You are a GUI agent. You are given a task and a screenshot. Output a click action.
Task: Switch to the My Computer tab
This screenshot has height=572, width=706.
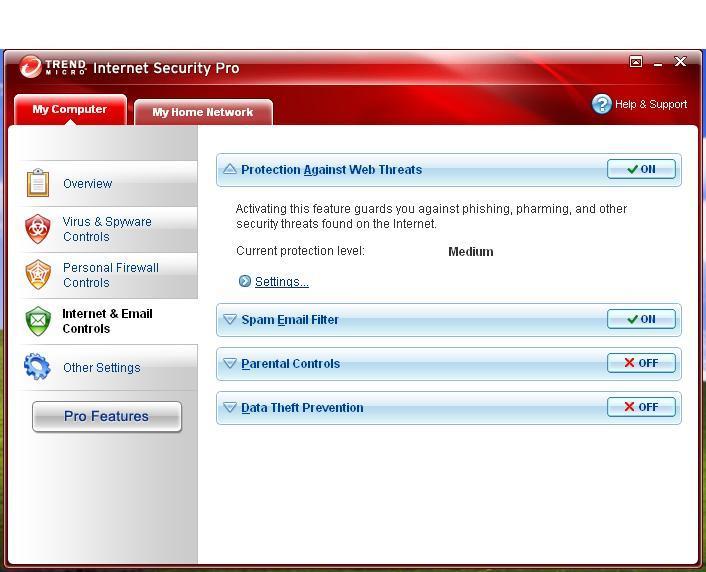[70, 109]
